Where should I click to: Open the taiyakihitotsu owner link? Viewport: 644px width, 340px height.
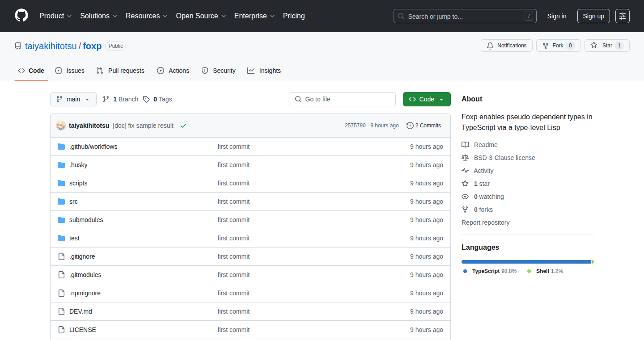click(51, 46)
